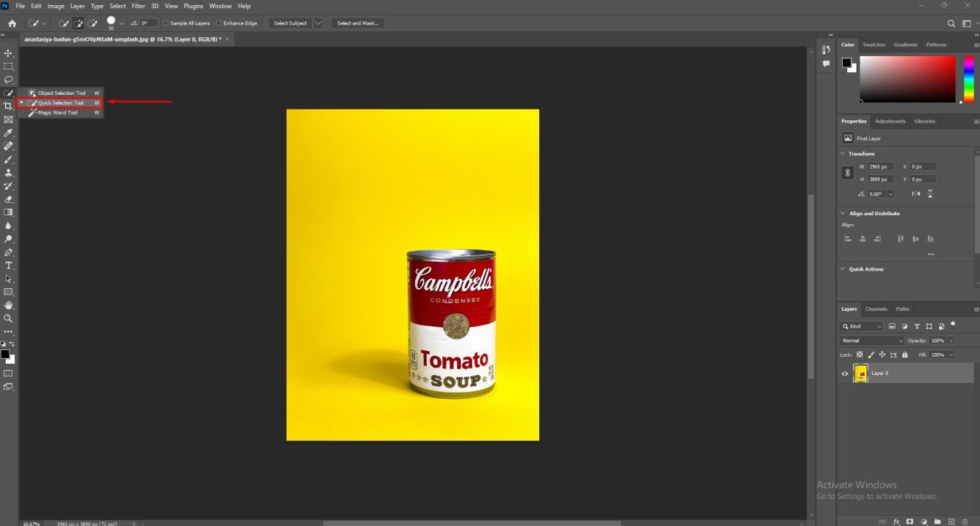Collapse the Transform section
The width and height of the screenshot is (980, 526).
pos(843,154)
